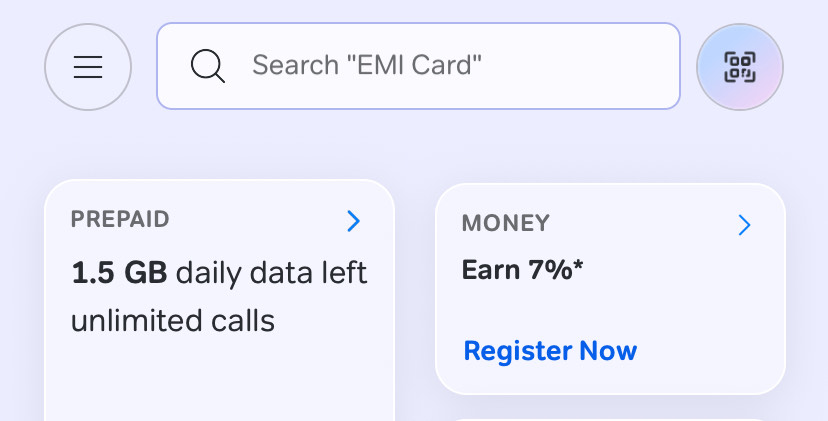Tap the unlimited calls text

[x=173, y=321]
